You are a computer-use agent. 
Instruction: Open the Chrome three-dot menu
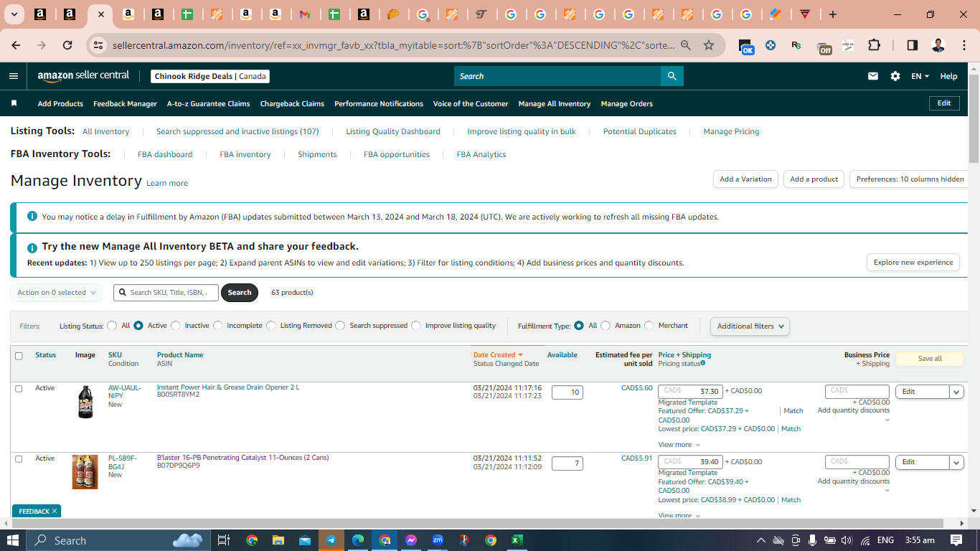point(963,45)
